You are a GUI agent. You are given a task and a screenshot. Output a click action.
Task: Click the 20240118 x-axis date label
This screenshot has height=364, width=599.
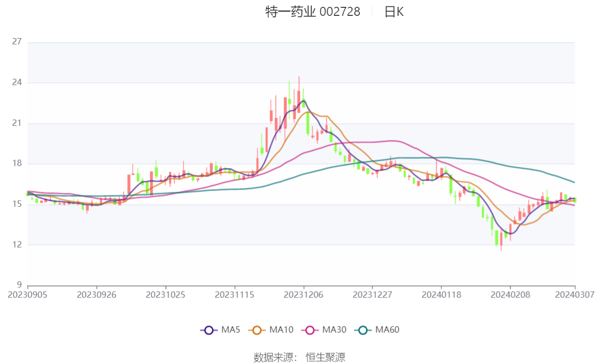[441, 295]
